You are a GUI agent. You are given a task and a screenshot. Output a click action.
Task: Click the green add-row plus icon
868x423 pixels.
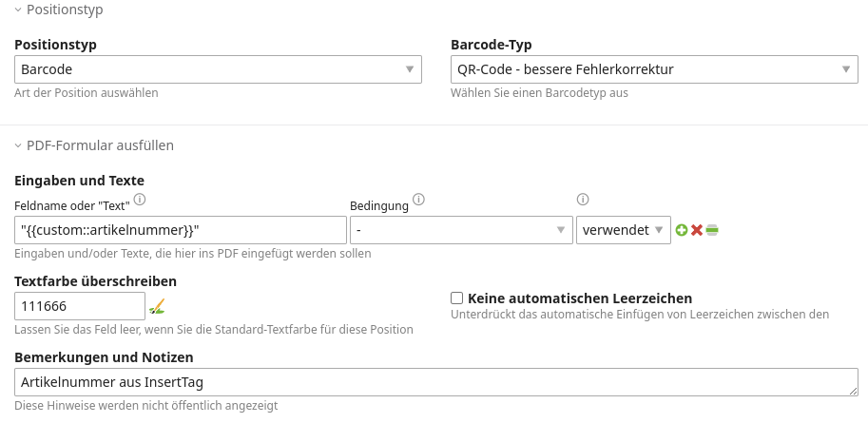[x=681, y=230]
